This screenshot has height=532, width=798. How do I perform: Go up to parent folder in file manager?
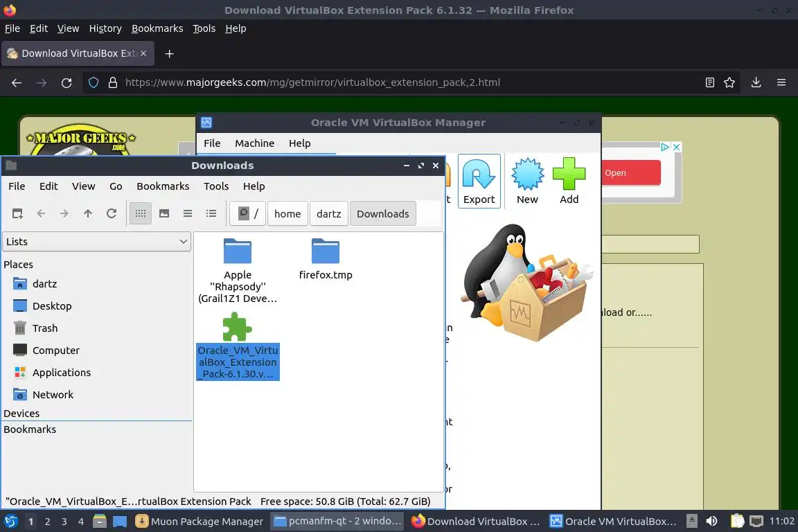pyautogui.click(x=88, y=214)
